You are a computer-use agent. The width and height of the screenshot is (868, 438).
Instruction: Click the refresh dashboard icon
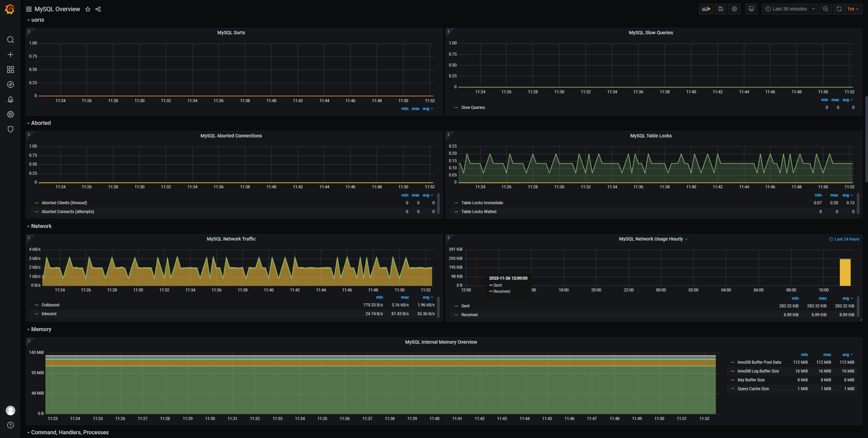point(839,9)
